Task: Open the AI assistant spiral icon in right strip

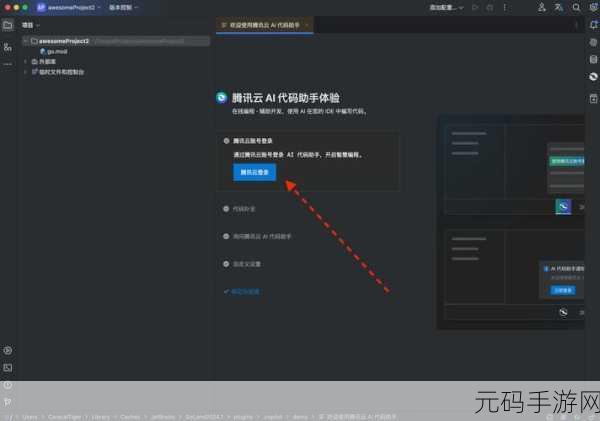Action: [593, 42]
